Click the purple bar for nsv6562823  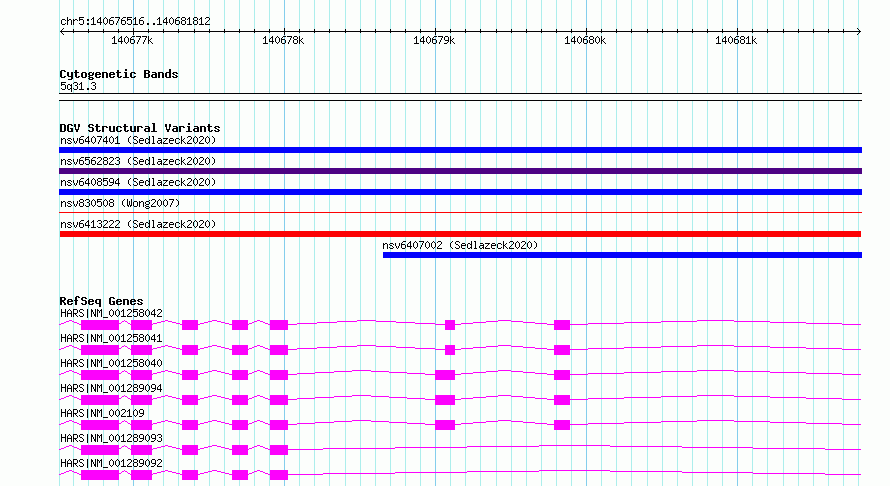tap(460, 171)
